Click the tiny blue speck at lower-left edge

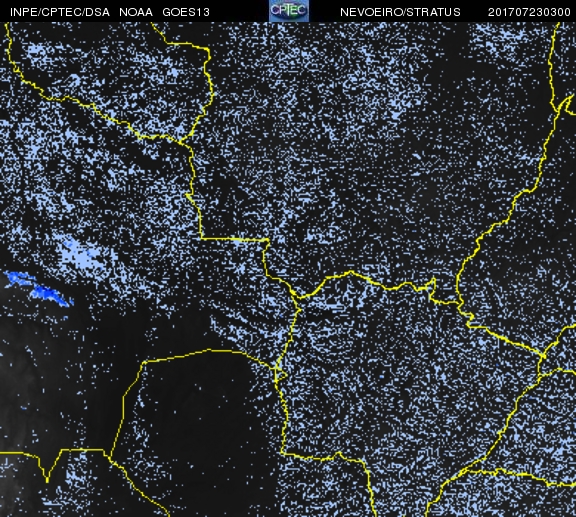(x=24, y=408)
